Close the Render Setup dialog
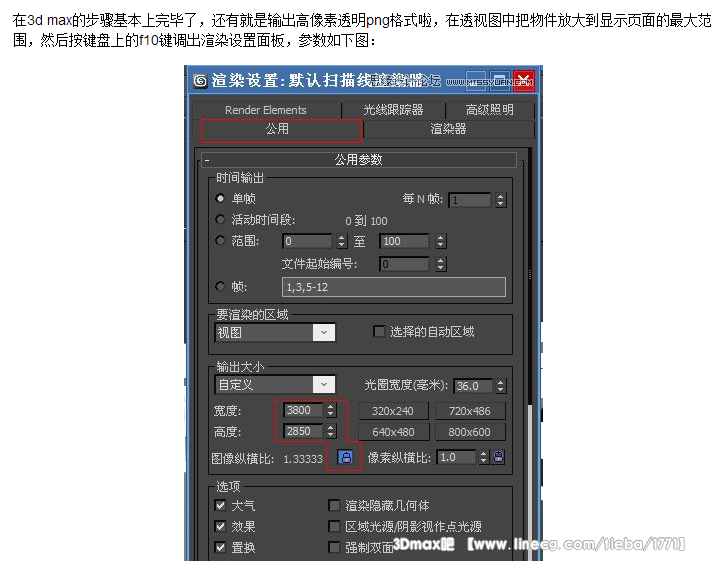 pyautogui.click(x=524, y=81)
